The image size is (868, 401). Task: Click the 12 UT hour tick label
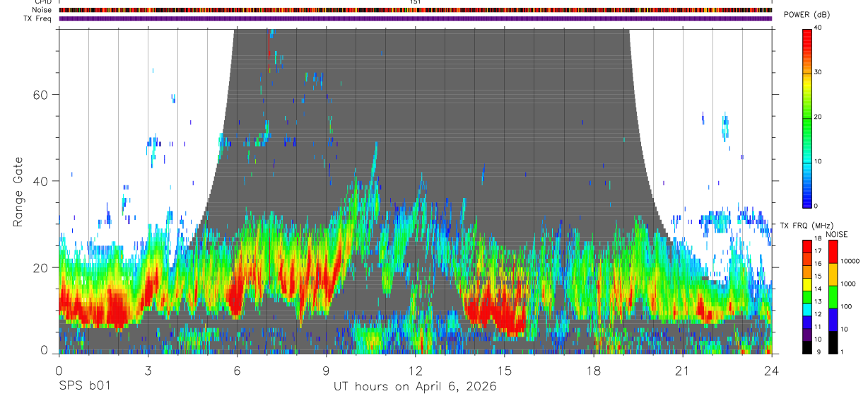click(416, 370)
